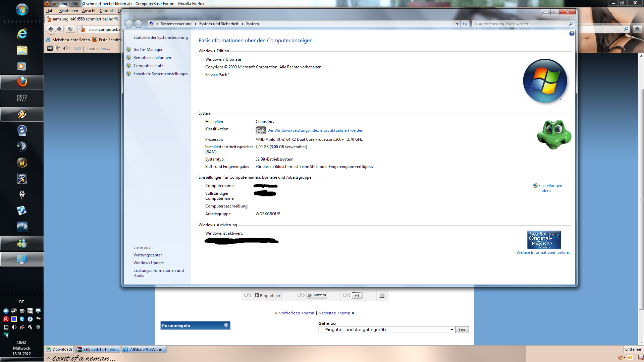The image size is (644, 362).
Task: Click the help question mark icon
Action: point(572,34)
